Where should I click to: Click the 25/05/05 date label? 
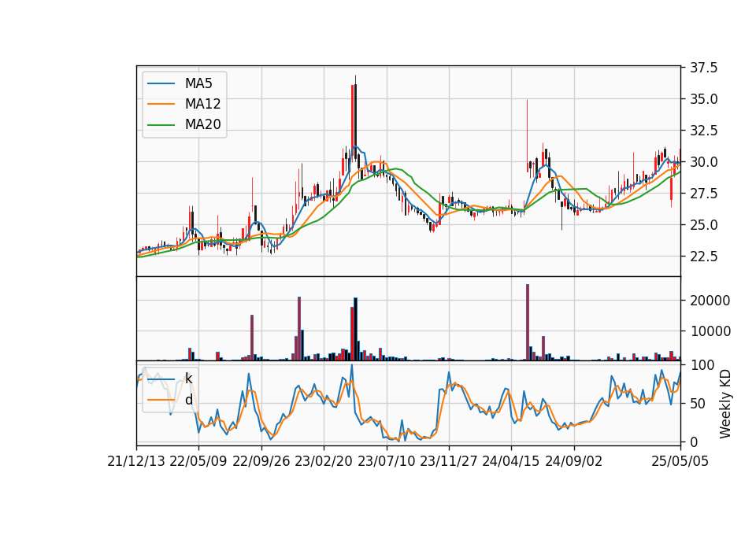[x=680, y=461]
